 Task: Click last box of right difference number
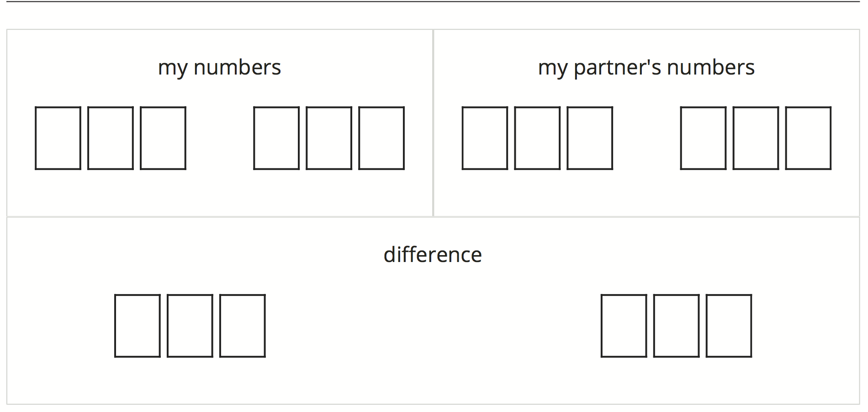point(729,326)
